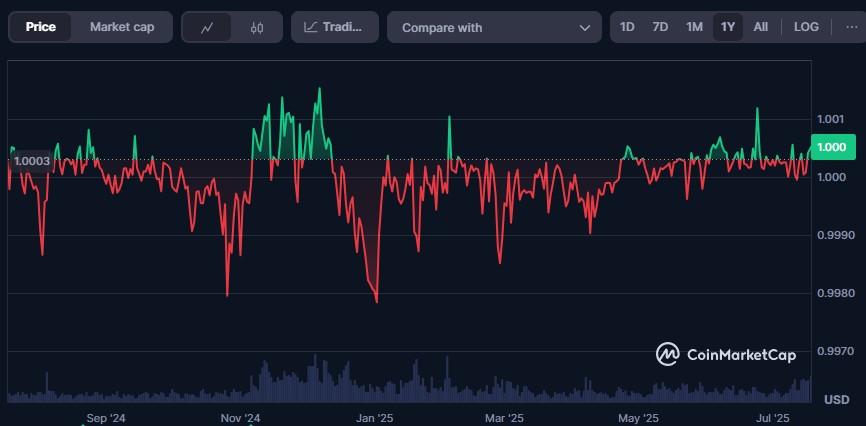
Task: Choose the 1M time range
Action: coord(694,27)
